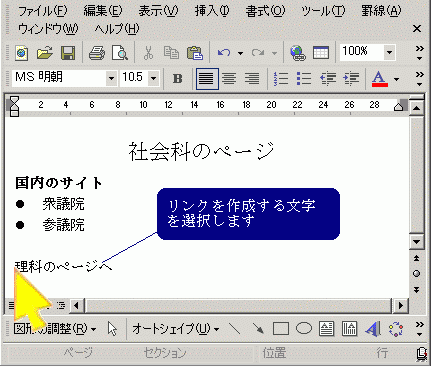This screenshot has height=367, width=431.
Task: Click the Copy icon
Action: (171, 53)
